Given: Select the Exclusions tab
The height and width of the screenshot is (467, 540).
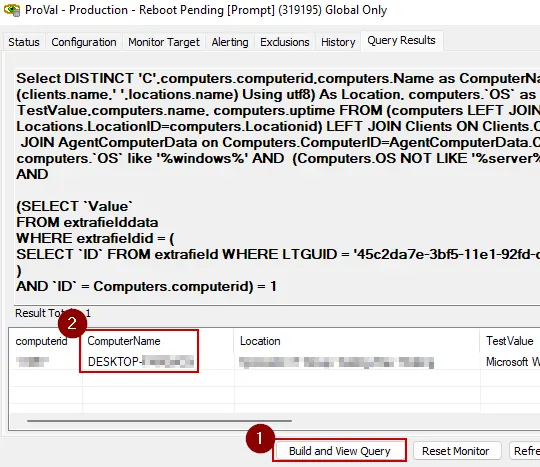Looking at the screenshot, I should [x=284, y=42].
